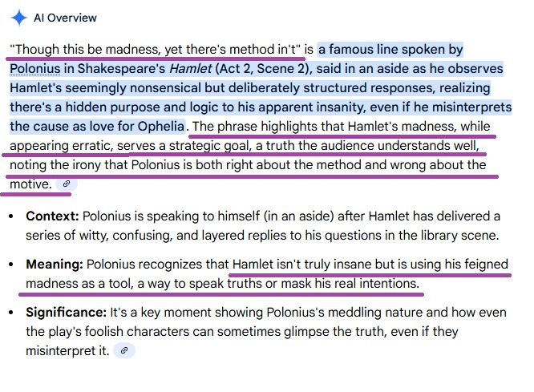
Task: Click the words "strategic goal"
Action: click(211, 146)
